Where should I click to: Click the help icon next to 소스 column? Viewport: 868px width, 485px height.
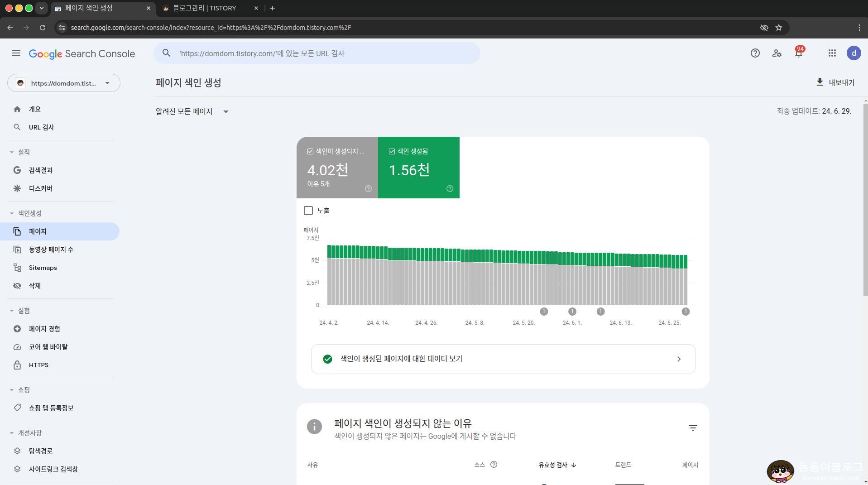[494, 465]
